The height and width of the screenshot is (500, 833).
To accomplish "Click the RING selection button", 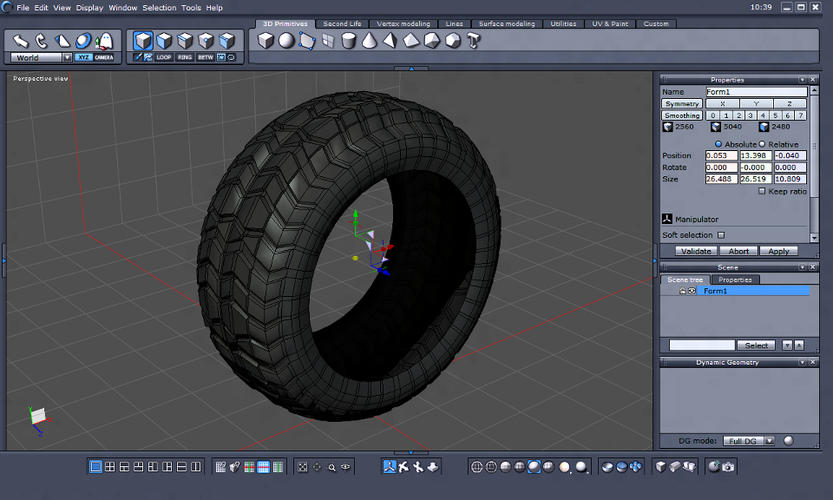I will pos(184,57).
